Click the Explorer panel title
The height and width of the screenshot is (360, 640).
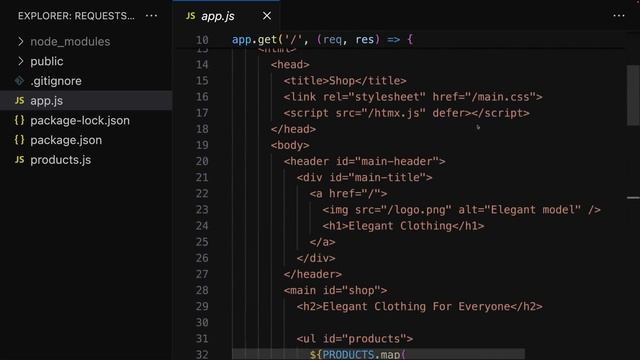(76, 16)
